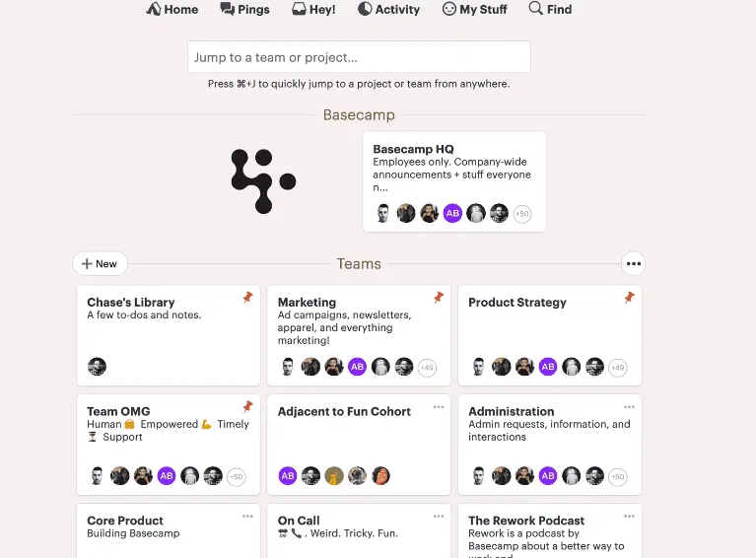The image size is (756, 558).
Task: Open options menu on Adjacent to Fun Cohort card
Action: 439,407
